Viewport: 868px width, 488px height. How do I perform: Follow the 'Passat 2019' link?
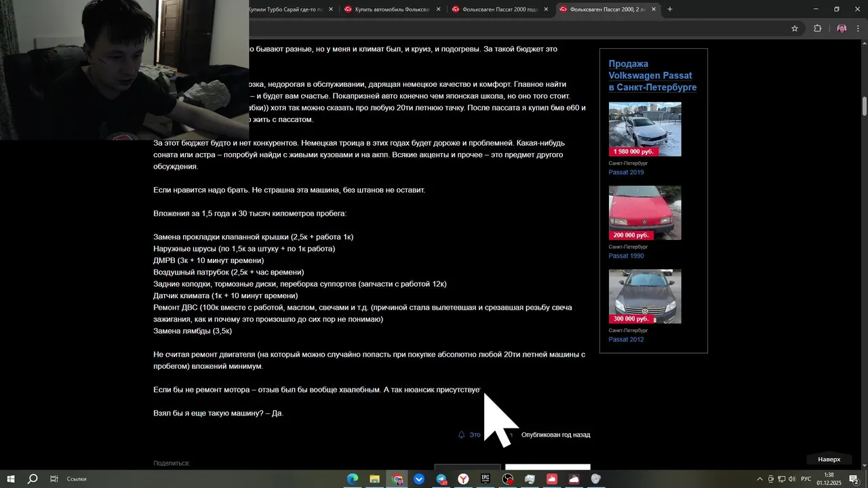coord(626,172)
